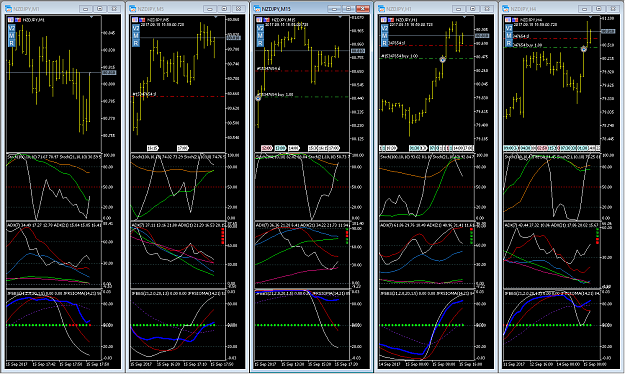
Task: Click the chart window icon in the NZDJPY,H1 title bar
Action: tap(381, 8)
